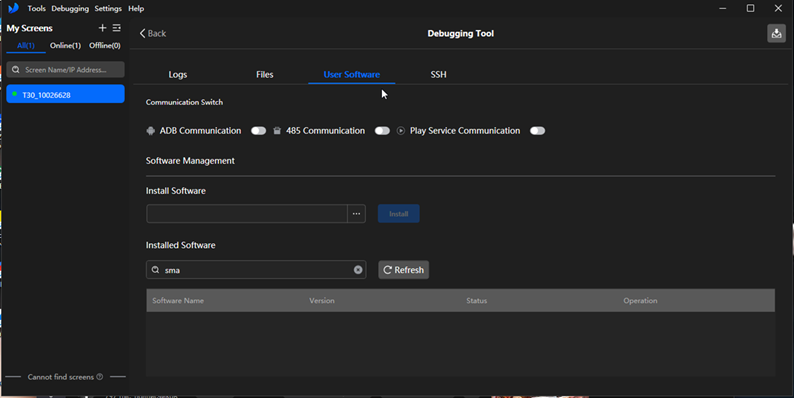The image size is (794, 398).
Task: Open the Help menu
Action: (136, 9)
